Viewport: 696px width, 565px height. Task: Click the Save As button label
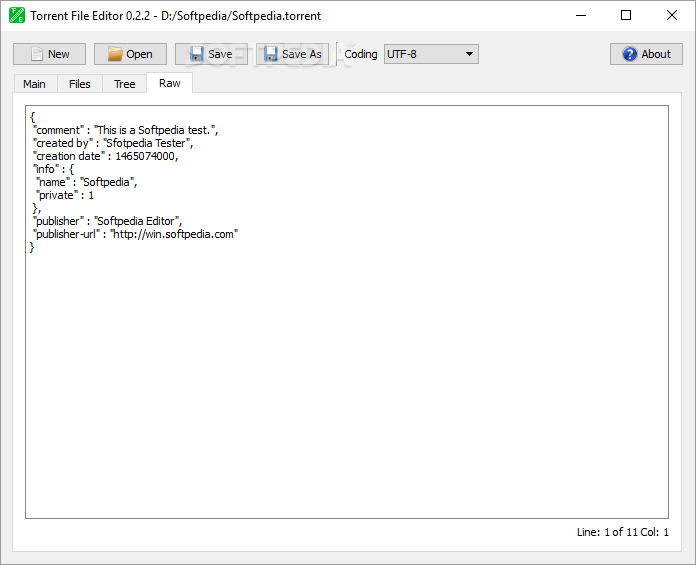click(302, 54)
